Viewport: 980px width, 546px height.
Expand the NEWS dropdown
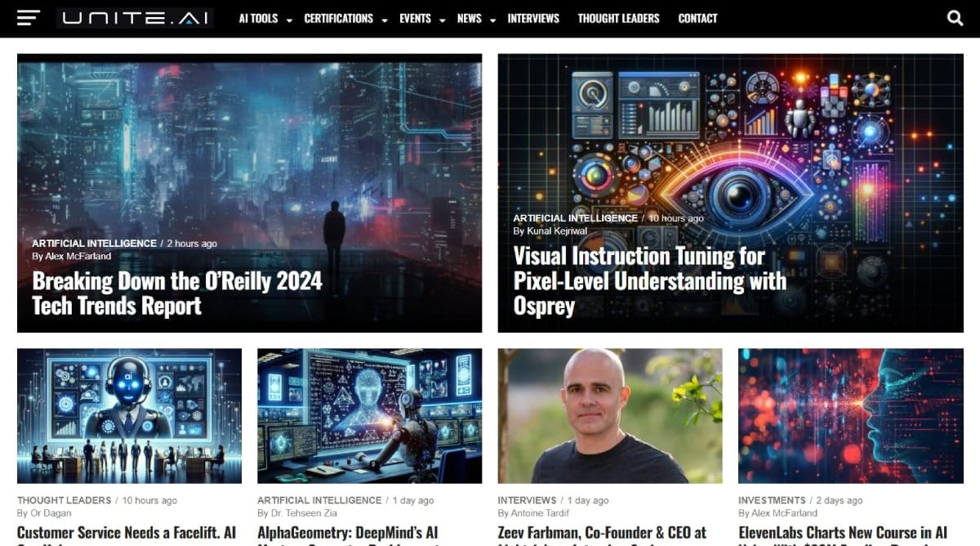pos(470,18)
